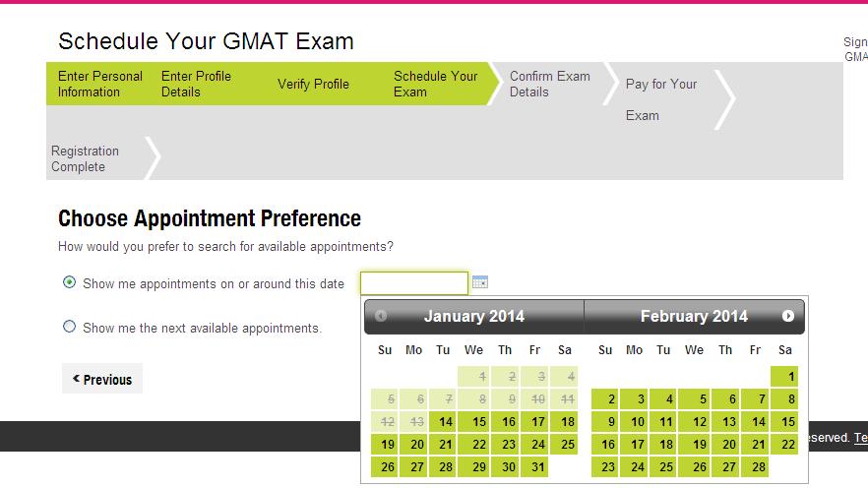868x488 pixels.
Task: Choose January 31 in the calendar
Action: 538,466
